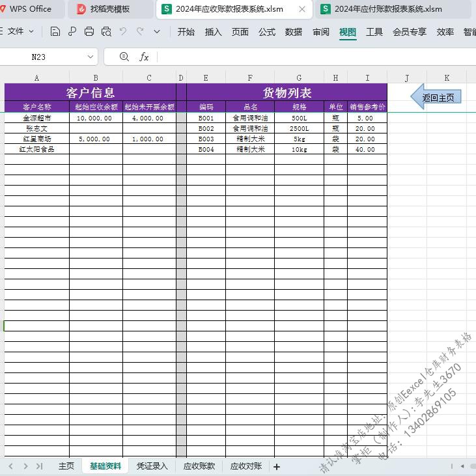Click the 销售参考价 header cell
476x476 pixels.
367,107
